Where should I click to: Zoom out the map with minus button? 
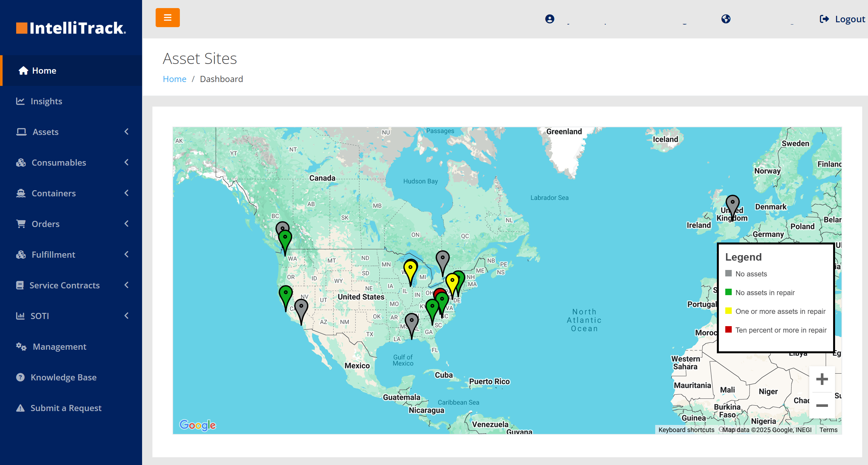coord(822,405)
